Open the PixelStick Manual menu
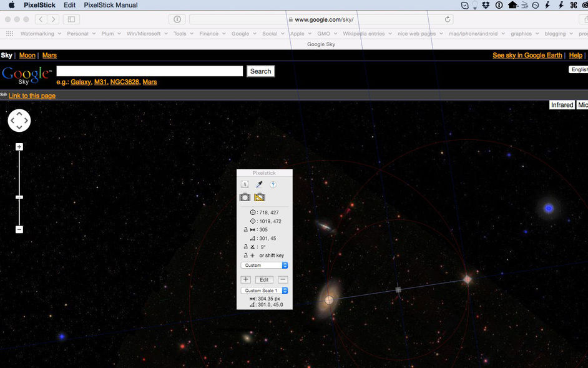The image size is (588, 368). point(110,5)
